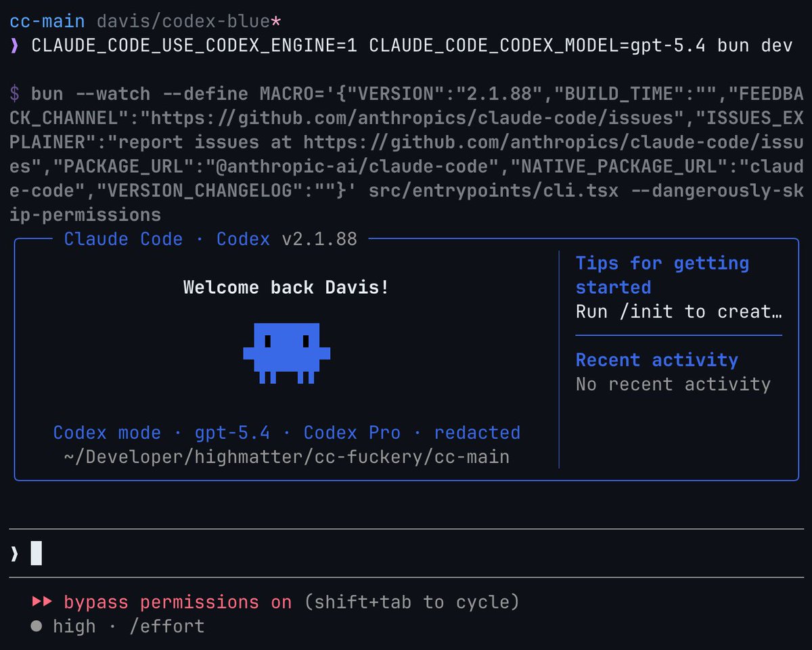The image size is (812, 650).
Task: Click 'CLAUDE_CODE_CODEX_MODEL=gpt-5.4' in the command
Action: (537, 46)
